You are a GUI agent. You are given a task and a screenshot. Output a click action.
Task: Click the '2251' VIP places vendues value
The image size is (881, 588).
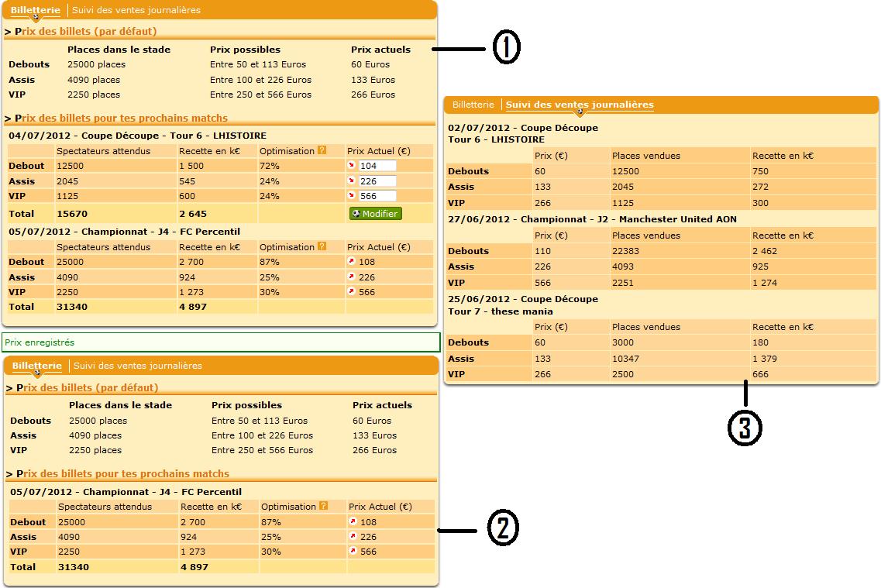click(x=622, y=283)
